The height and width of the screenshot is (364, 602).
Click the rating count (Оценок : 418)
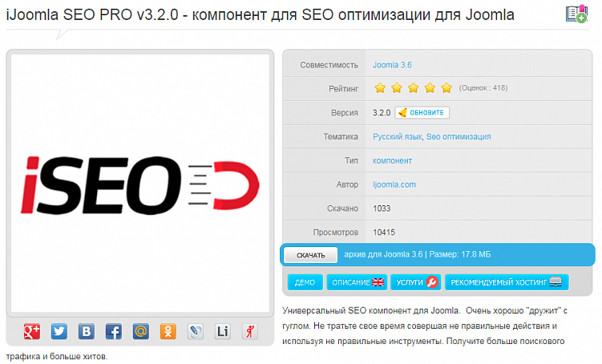point(483,88)
